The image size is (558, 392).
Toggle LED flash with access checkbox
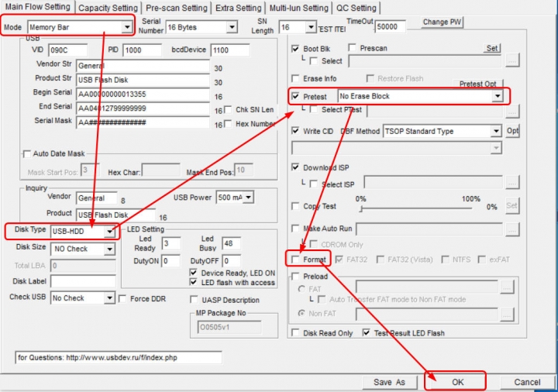click(193, 282)
